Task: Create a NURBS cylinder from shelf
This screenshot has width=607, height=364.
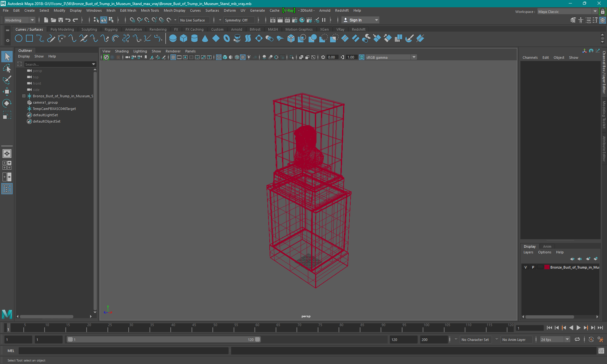Action: pos(194,39)
